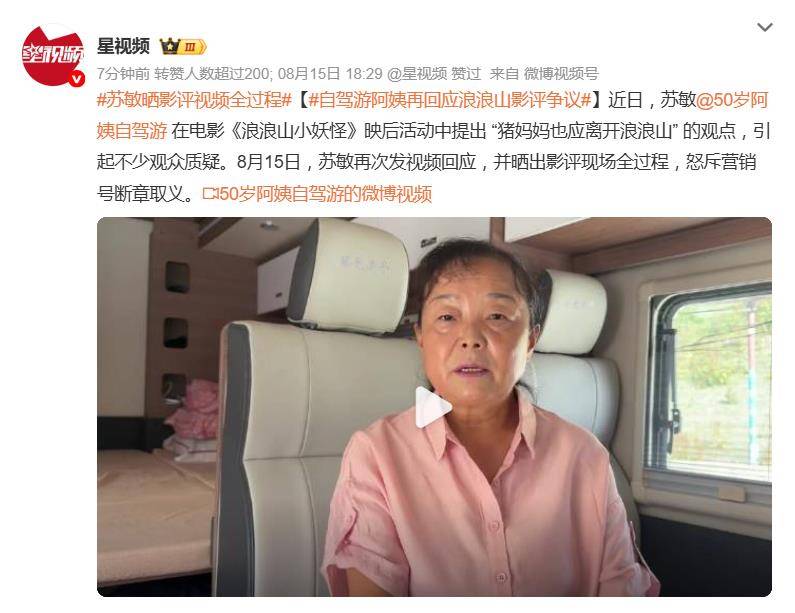Screen dimensions: 795x613
Task: Open the 星视频 profile avatar
Action: point(53,55)
